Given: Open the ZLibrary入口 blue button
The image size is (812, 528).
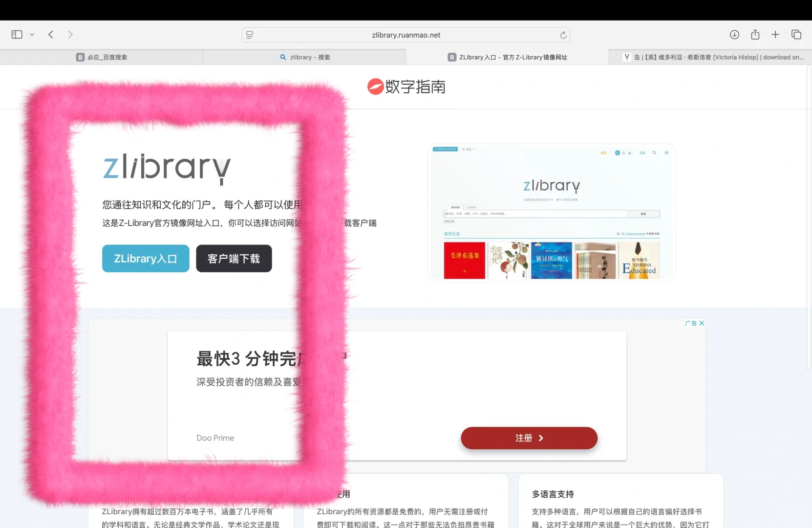Looking at the screenshot, I should (x=146, y=259).
